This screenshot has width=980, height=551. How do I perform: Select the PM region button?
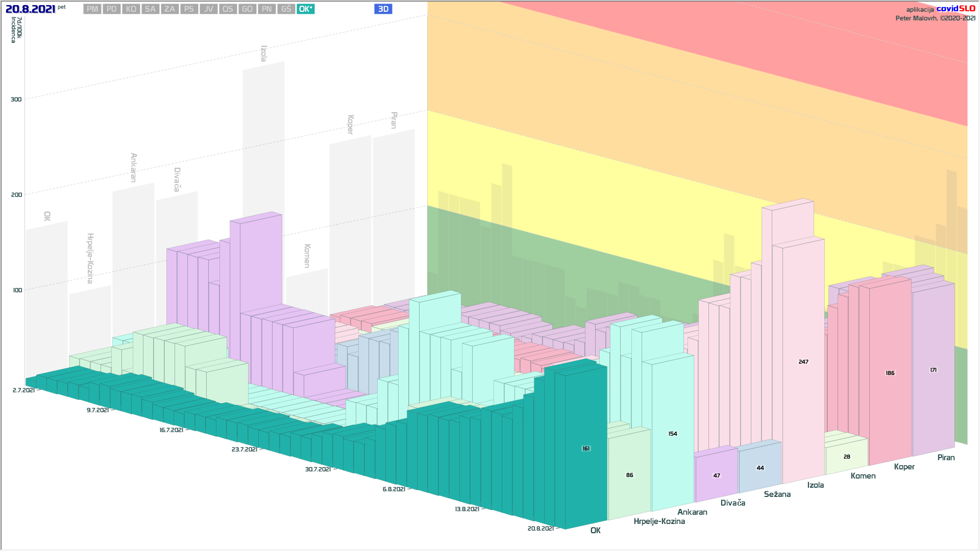point(92,9)
